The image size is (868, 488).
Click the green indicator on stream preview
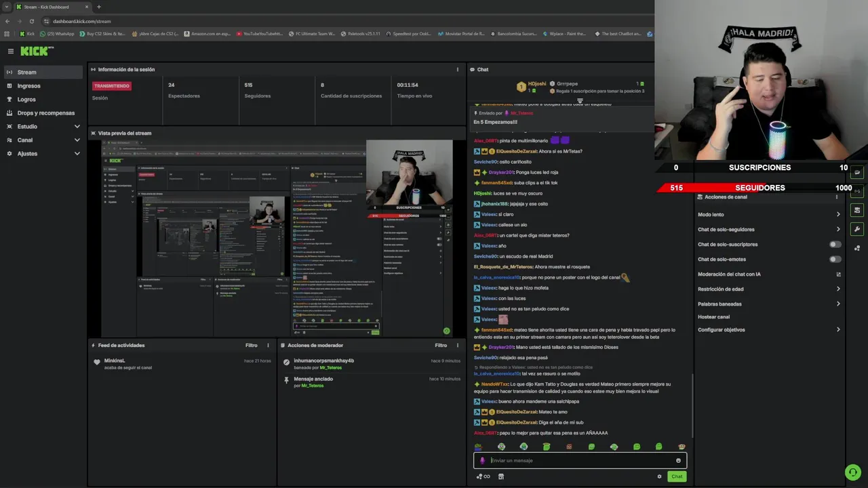(x=446, y=331)
